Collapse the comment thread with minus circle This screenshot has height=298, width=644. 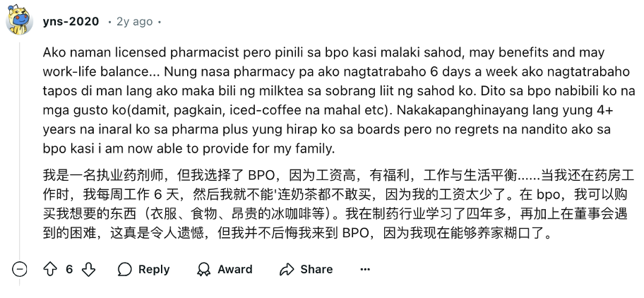(x=20, y=269)
